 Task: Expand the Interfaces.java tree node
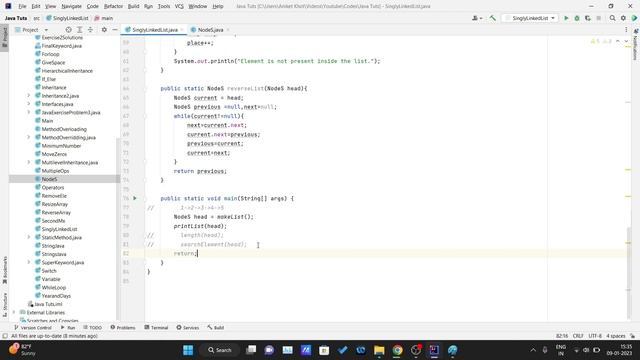pos(29,104)
